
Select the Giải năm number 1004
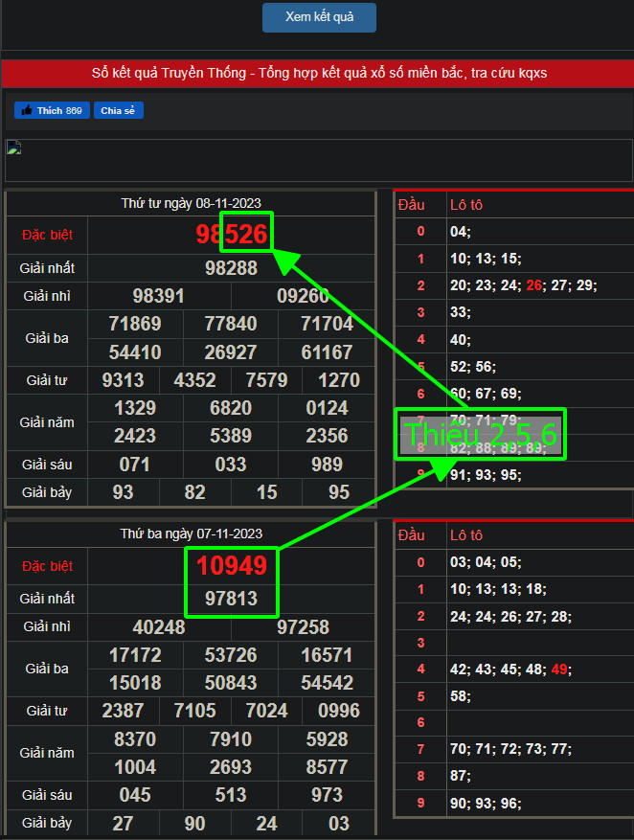(x=135, y=767)
